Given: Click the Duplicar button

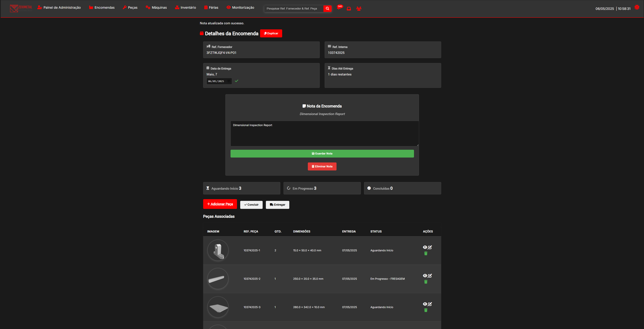Looking at the screenshot, I should (x=271, y=33).
